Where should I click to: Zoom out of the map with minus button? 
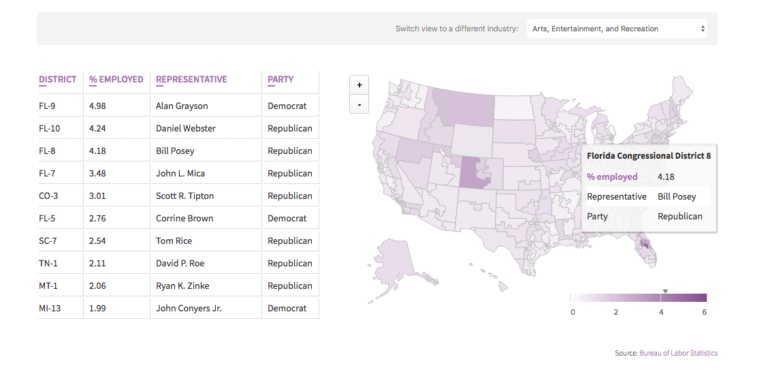[359, 104]
